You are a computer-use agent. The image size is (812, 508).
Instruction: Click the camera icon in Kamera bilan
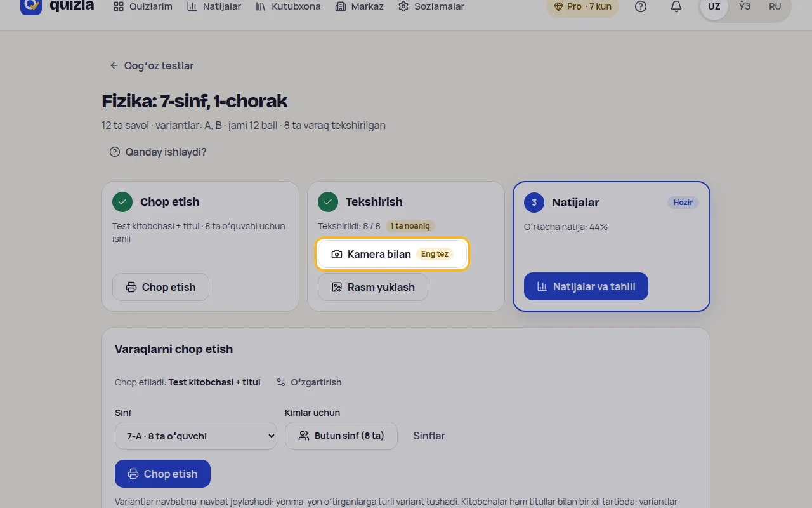337,254
